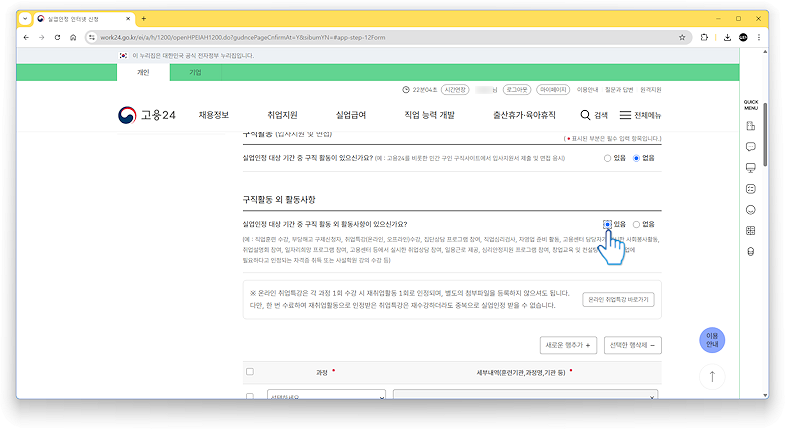Open the 실업급여 menu
Viewport: 785px width, 429px height.
click(x=351, y=115)
